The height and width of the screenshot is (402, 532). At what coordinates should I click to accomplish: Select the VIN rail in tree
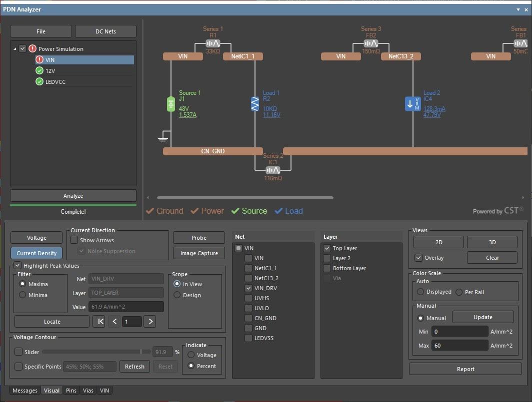84,60
